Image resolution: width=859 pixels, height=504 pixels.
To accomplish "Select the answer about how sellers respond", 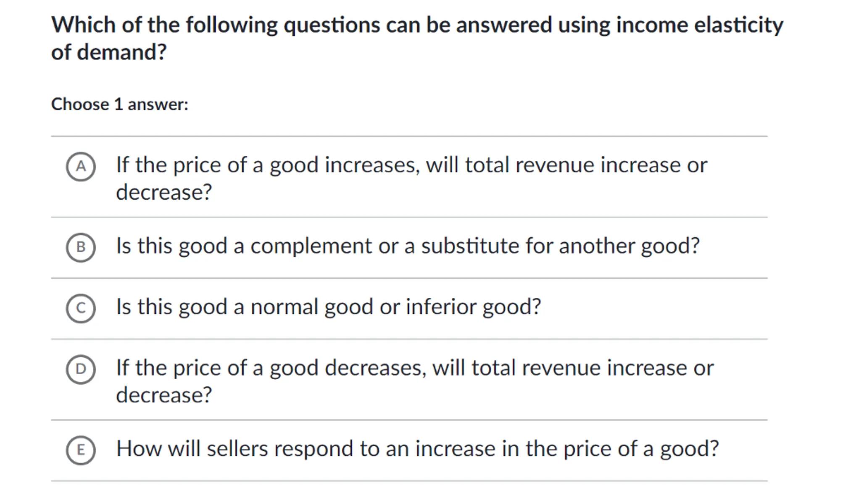I will (x=417, y=449).
